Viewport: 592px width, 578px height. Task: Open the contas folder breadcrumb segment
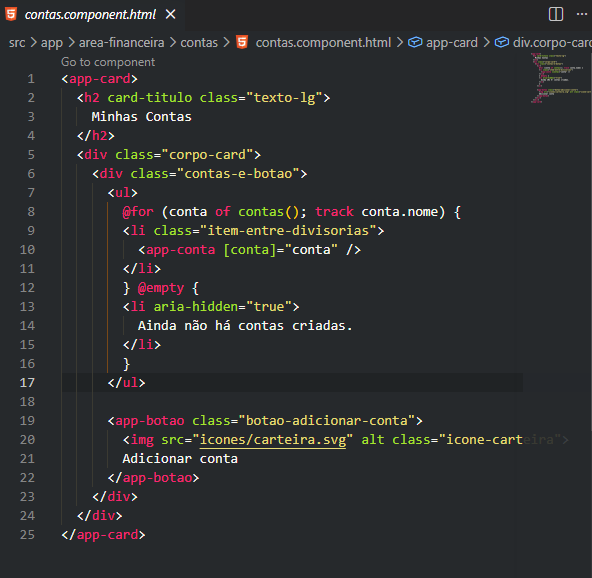pos(199,43)
